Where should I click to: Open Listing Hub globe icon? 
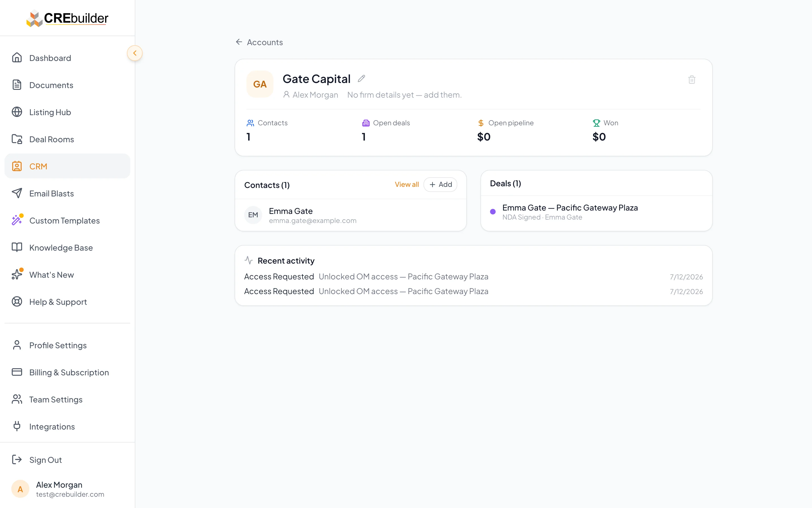tap(17, 112)
